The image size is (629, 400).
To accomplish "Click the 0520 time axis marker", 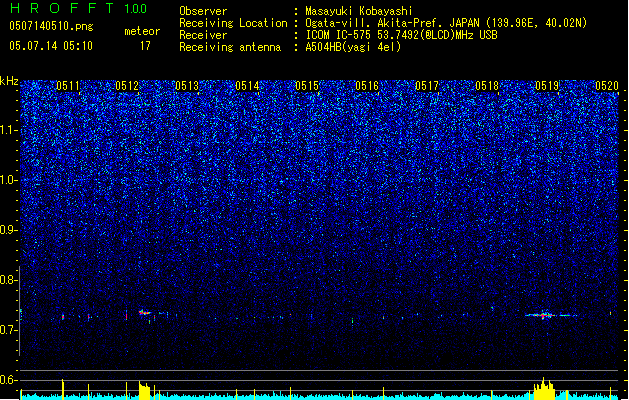I will click(x=607, y=86).
